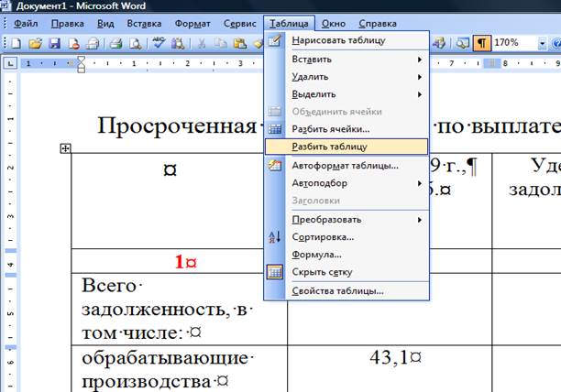The width and height of the screenshot is (561, 392).
Task: Toggle Скрыть сетку gridlines option
Action: (321, 272)
